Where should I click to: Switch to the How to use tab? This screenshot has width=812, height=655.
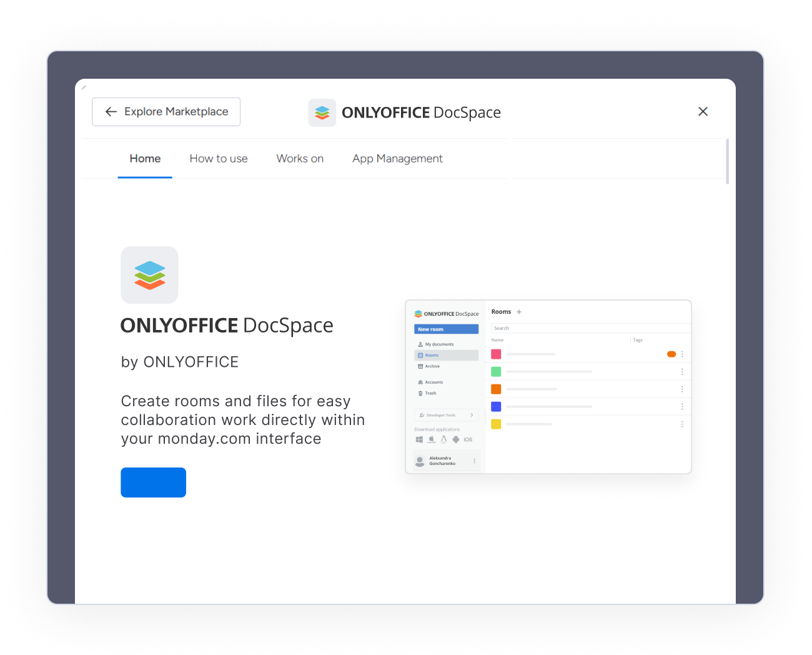click(219, 159)
